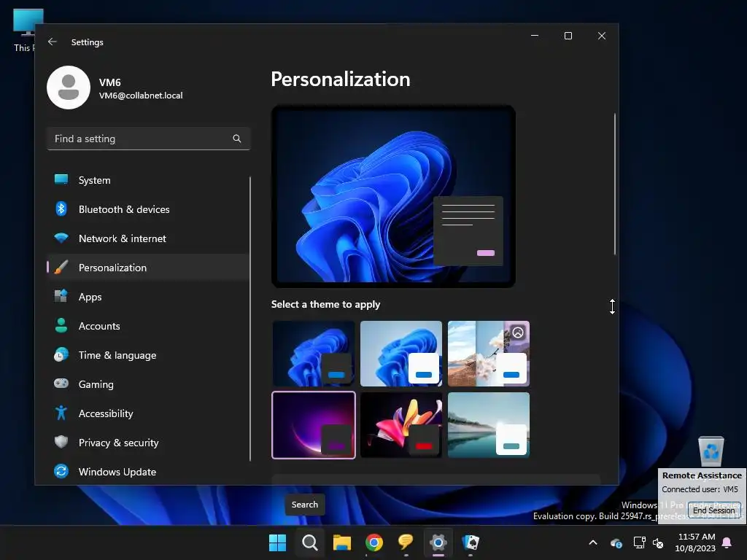Click the muted volume tray icon
Image resolution: width=747 pixels, height=560 pixels.
[x=658, y=542]
